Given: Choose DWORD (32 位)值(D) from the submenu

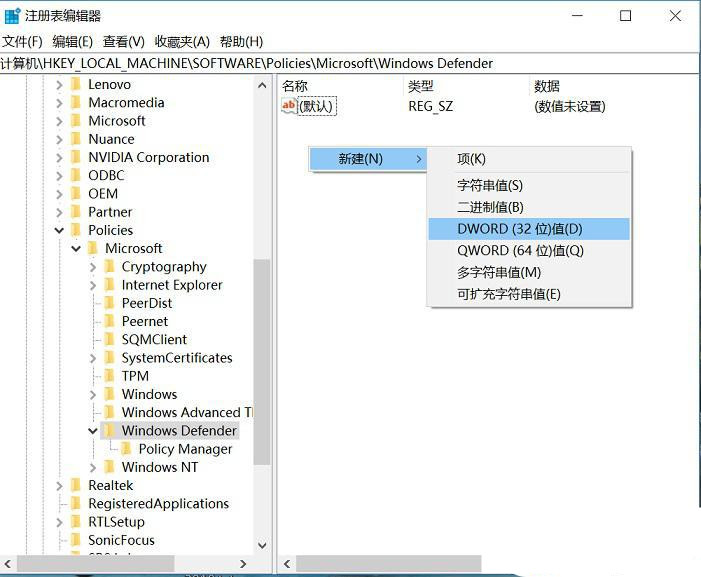Looking at the screenshot, I should point(529,229).
